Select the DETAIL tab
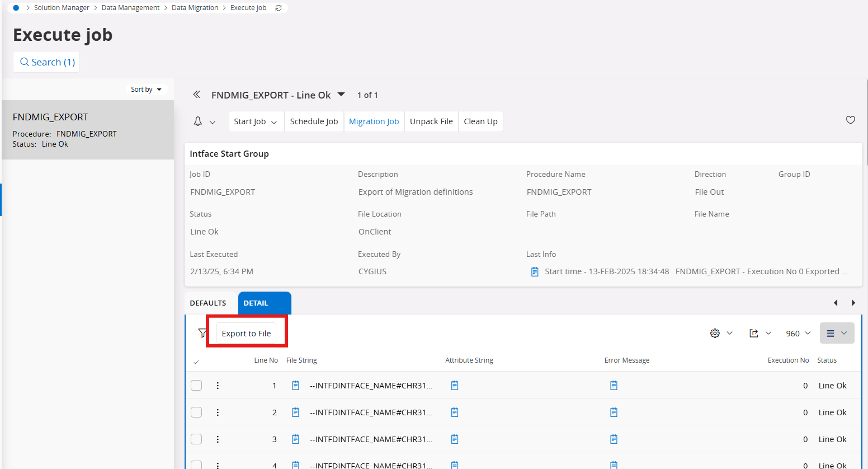Screen dimensions: 868x469 265,303
